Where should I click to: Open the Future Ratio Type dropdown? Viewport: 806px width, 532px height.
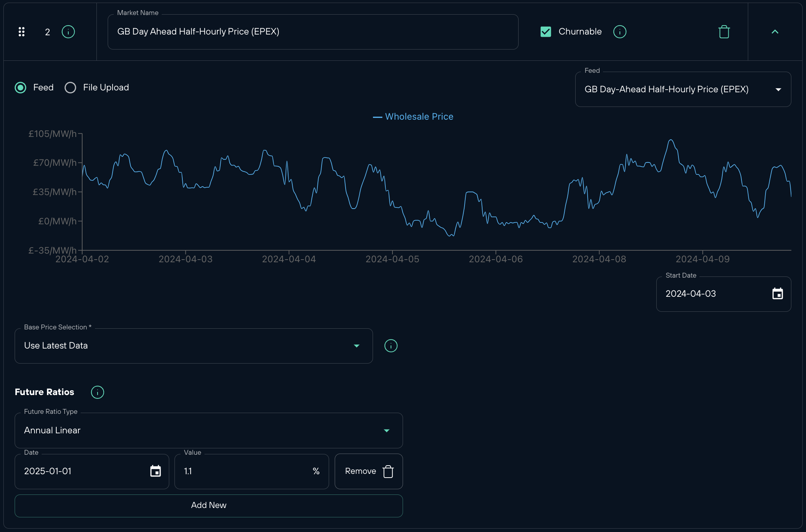(x=386, y=430)
